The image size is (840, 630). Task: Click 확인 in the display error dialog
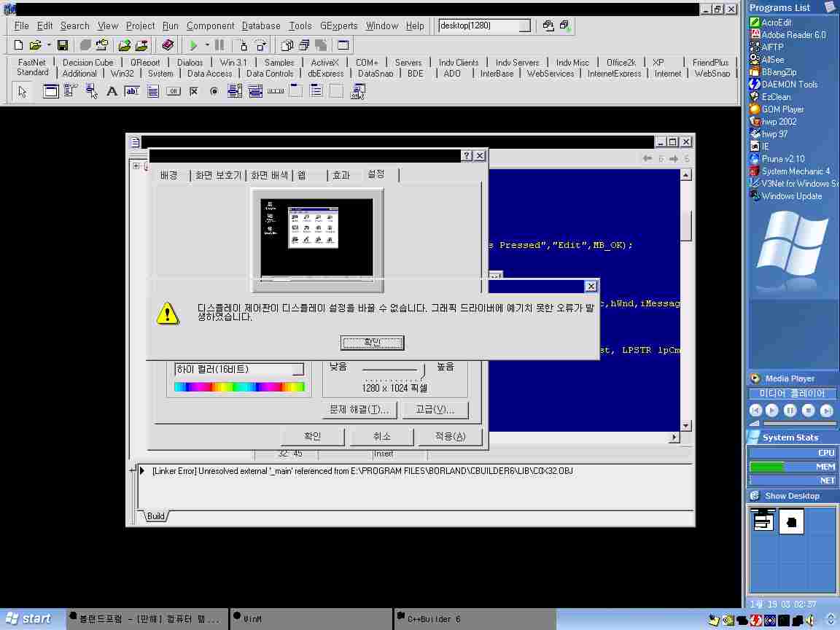[x=372, y=343]
